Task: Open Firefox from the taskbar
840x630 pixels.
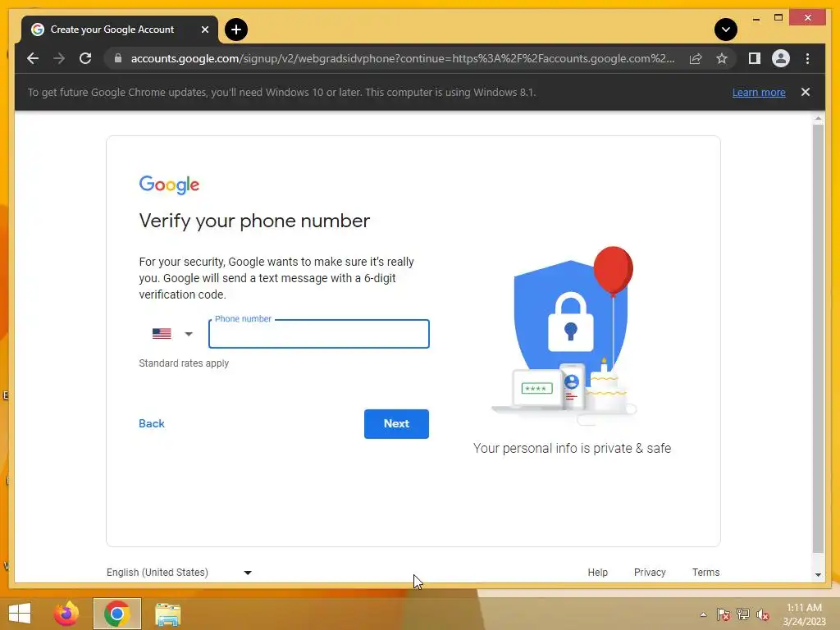Action: [66, 614]
